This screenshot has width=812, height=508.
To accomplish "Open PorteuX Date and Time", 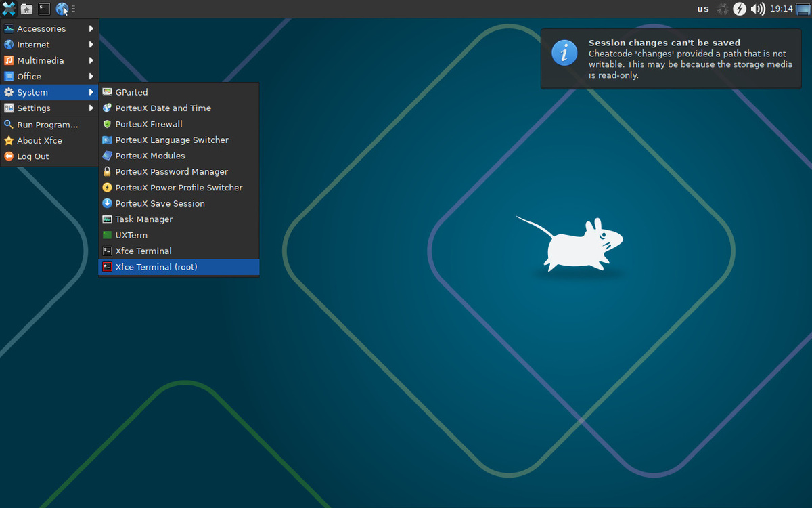I will pyautogui.click(x=179, y=108).
